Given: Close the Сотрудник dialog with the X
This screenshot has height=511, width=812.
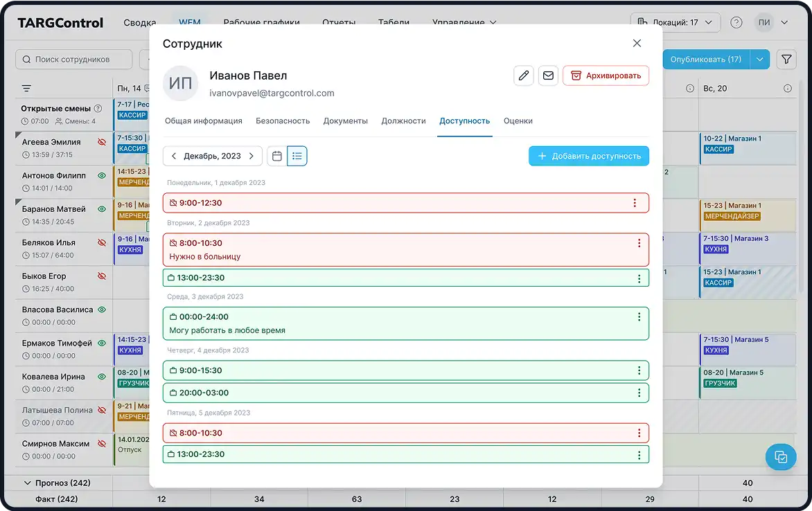Looking at the screenshot, I should pyautogui.click(x=637, y=44).
